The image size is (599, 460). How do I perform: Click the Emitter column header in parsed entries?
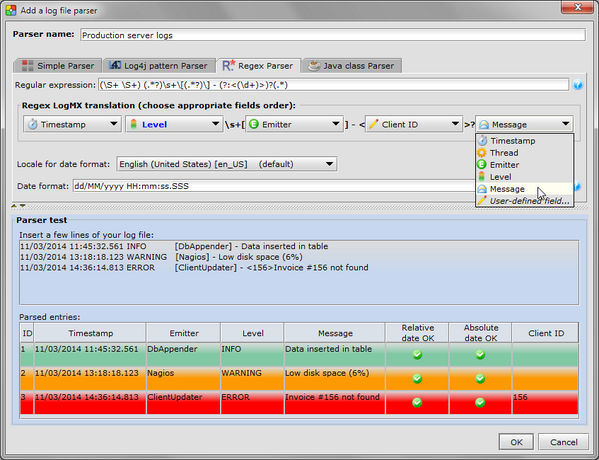pyautogui.click(x=184, y=333)
